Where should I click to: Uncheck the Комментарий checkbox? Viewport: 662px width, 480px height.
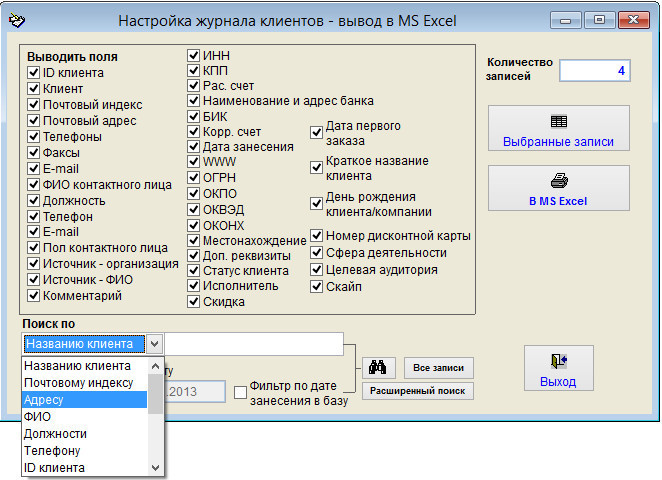34,296
